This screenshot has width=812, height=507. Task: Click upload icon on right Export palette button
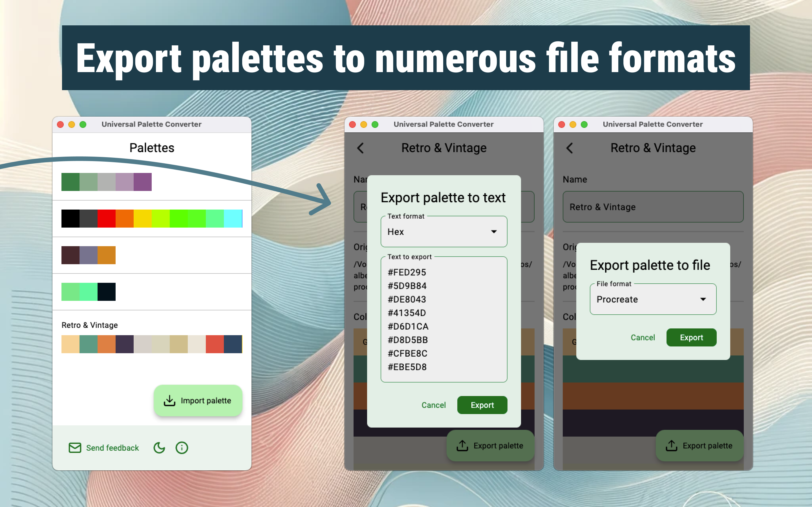click(x=671, y=446)
